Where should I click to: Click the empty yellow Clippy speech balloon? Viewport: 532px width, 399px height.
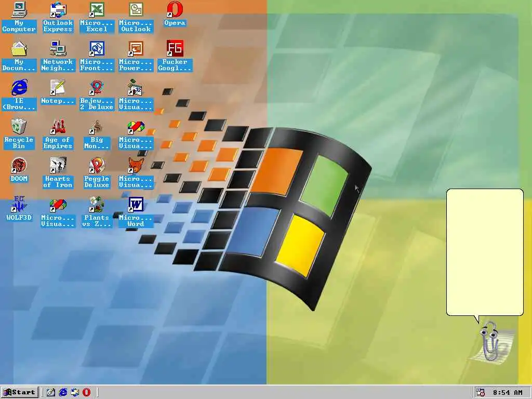(485, 252)
